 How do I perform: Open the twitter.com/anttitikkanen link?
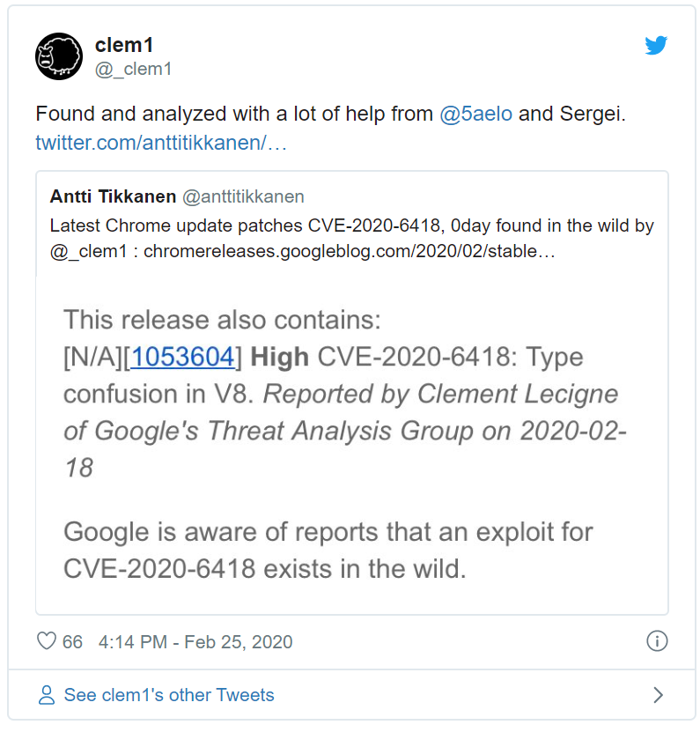161,143
